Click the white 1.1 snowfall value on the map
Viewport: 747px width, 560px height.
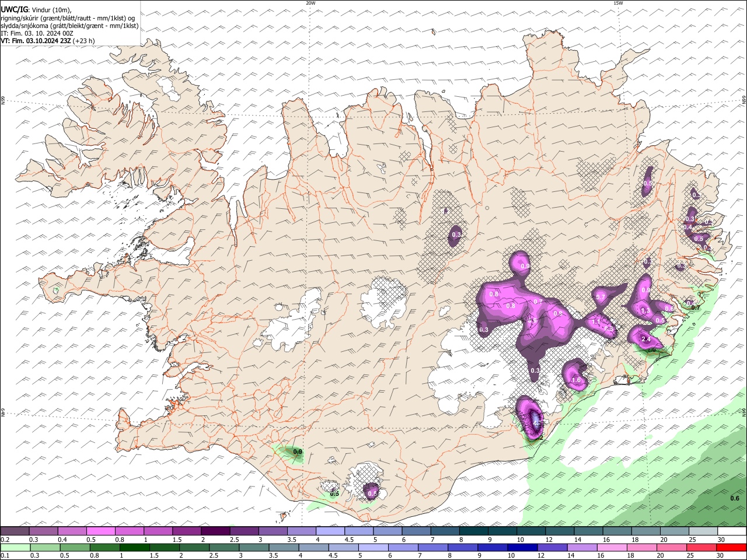[x=596, y=321]
